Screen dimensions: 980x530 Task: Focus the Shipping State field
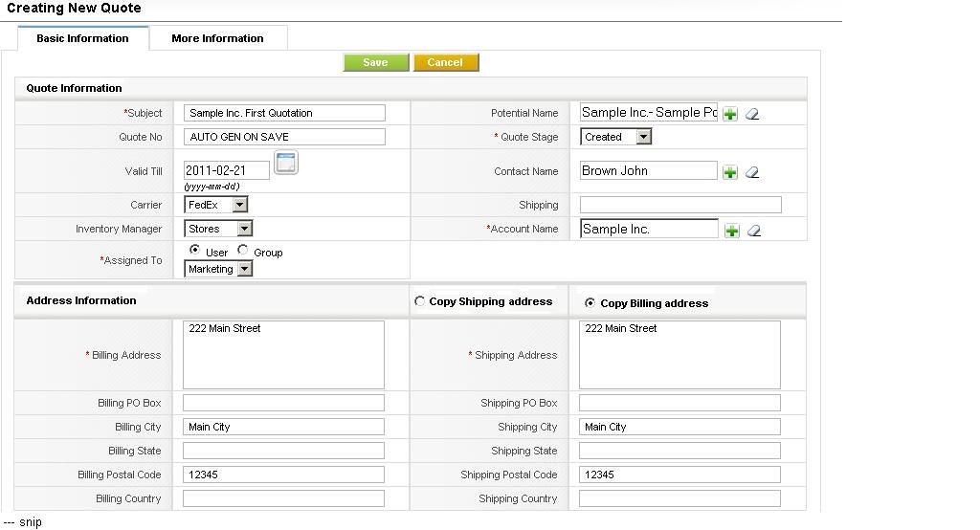pos(680,451)
